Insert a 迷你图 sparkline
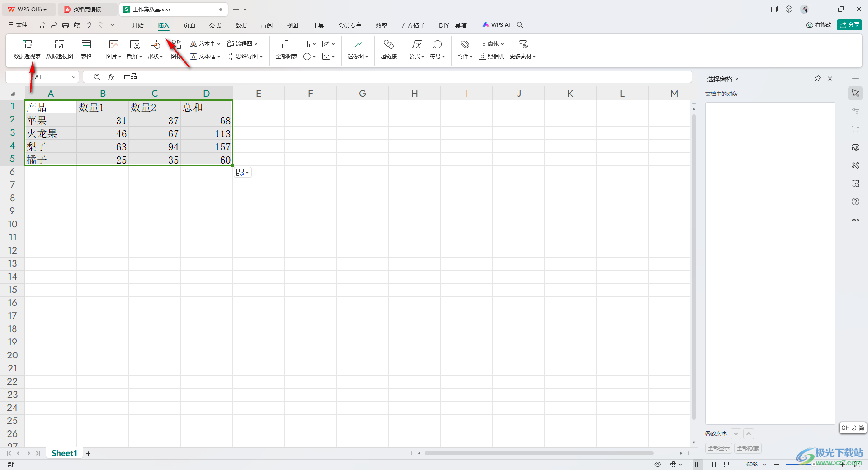 [358, 49]
